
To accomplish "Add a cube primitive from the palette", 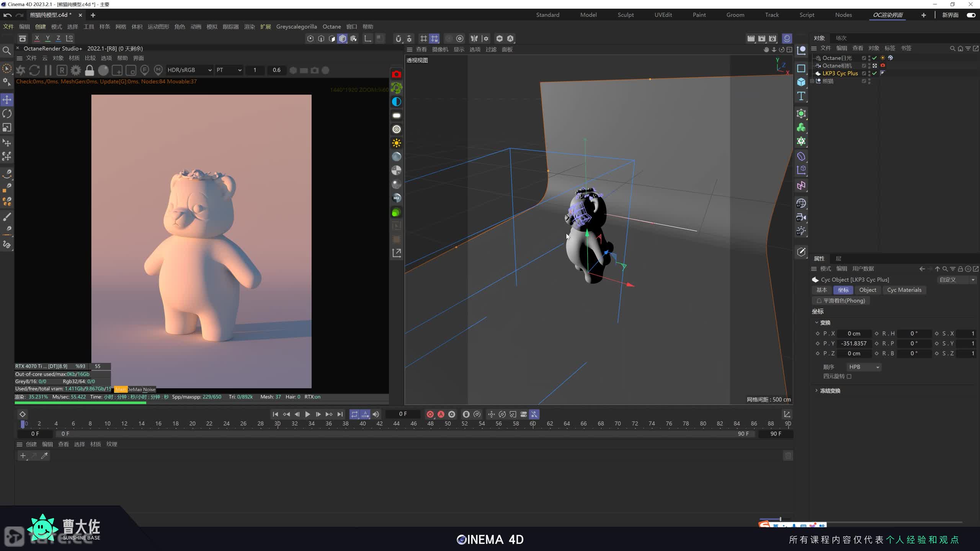I will 801,82.
